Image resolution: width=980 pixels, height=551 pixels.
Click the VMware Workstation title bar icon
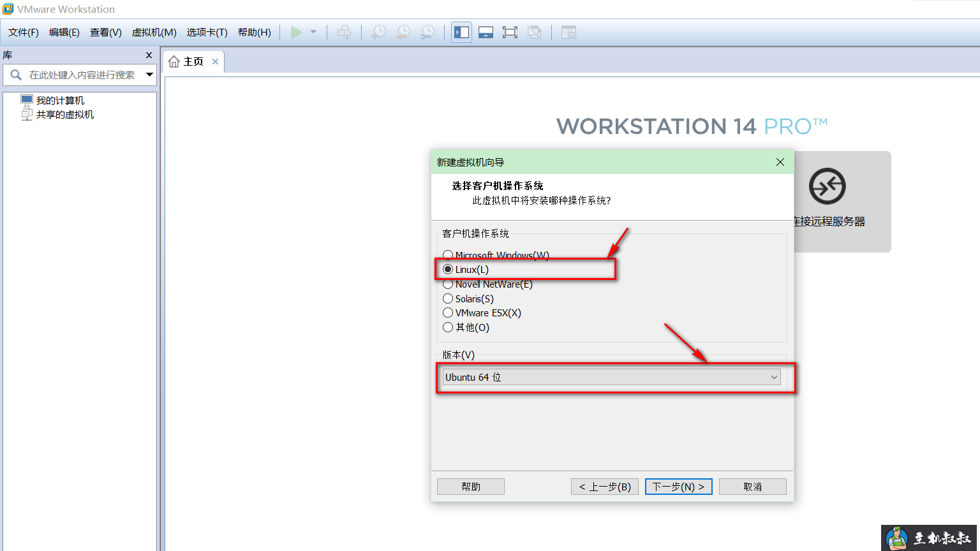click(x=8, y=9)
